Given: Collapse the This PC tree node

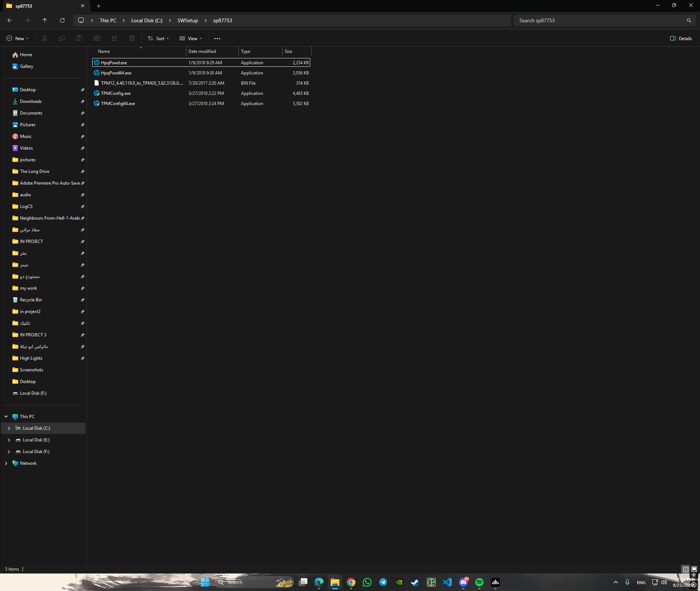Looking at the screenshot, I should coord(6,416).
